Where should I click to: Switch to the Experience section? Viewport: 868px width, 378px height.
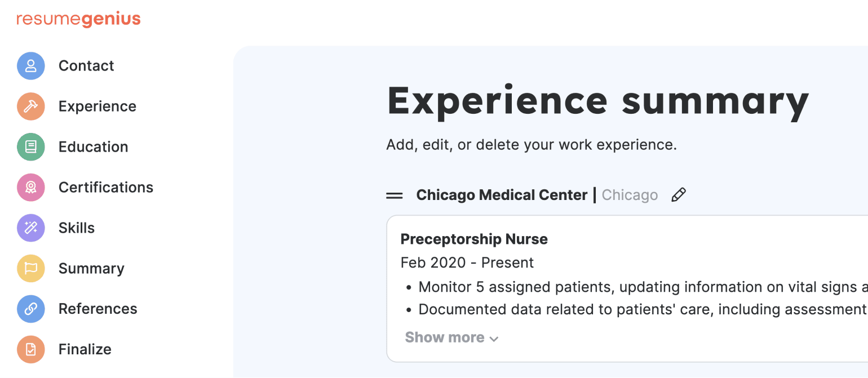pos(97,106)
